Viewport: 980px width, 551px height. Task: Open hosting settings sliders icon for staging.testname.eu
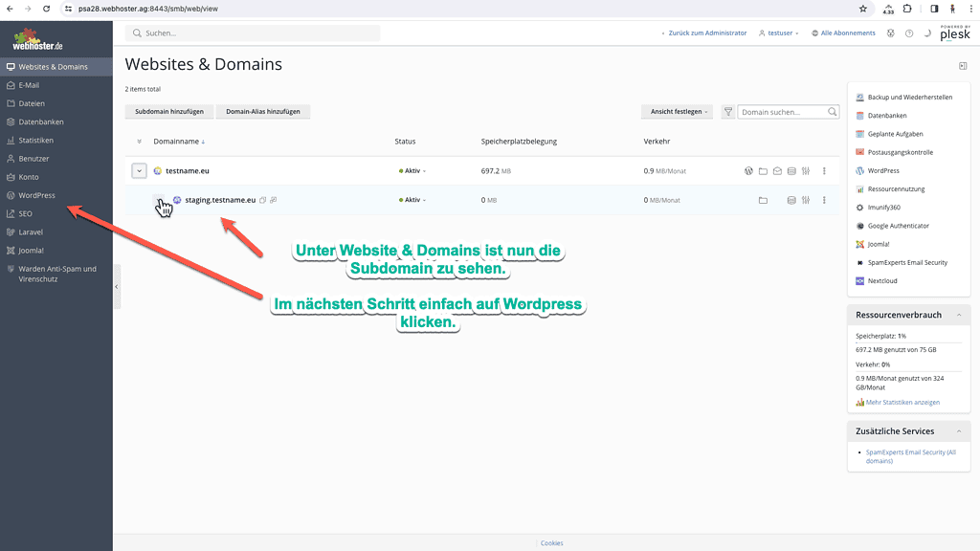[806, 200]
